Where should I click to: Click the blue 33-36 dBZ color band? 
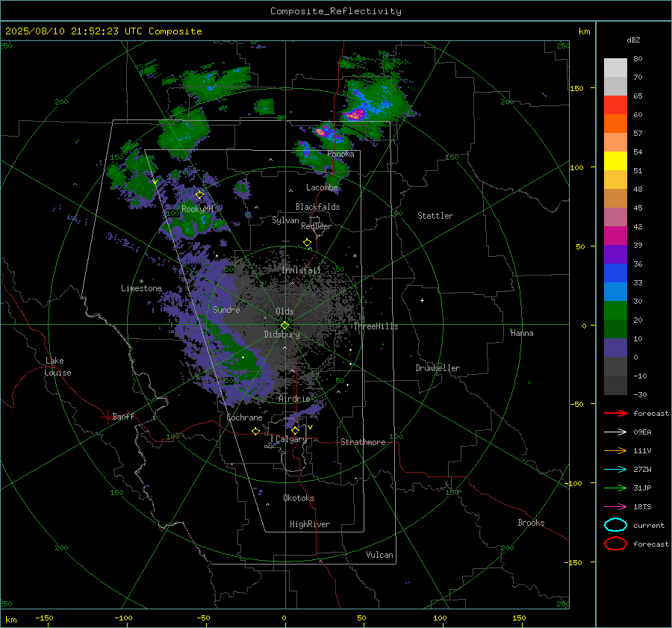[615, 273]
